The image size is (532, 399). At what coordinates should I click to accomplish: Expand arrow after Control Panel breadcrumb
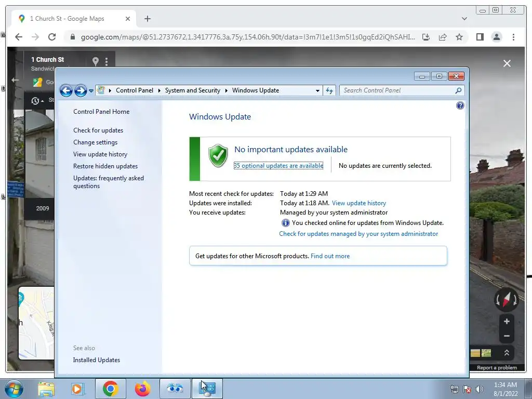159,90
